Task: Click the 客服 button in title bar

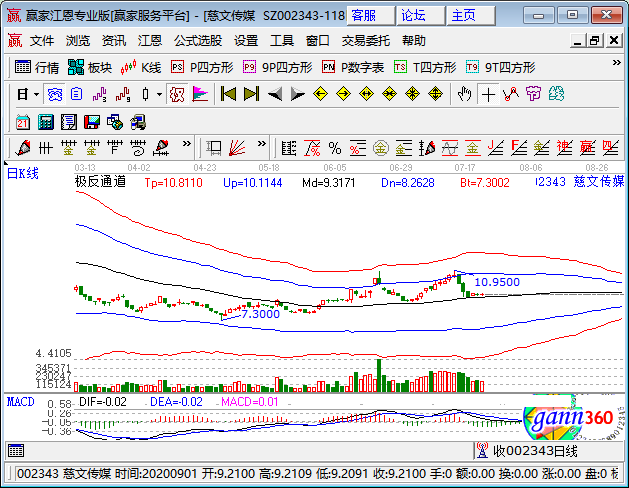Action: [x=370, y=16]
